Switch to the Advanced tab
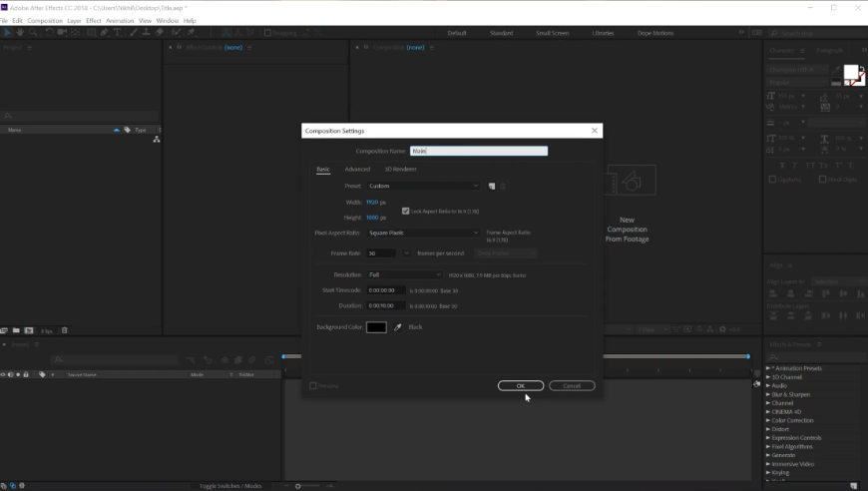 (x=357, y=170)
